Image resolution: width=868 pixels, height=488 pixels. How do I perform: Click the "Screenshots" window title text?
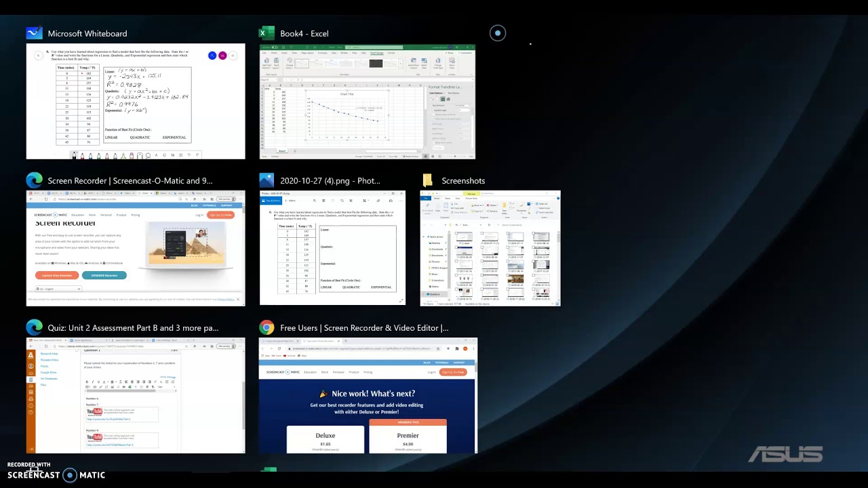coord(463,181)
